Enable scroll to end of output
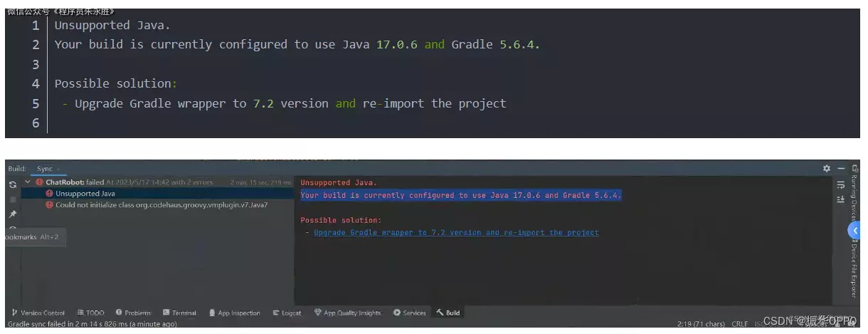The width and height of the screenshot is (868, 334). (x=840, y=199)
